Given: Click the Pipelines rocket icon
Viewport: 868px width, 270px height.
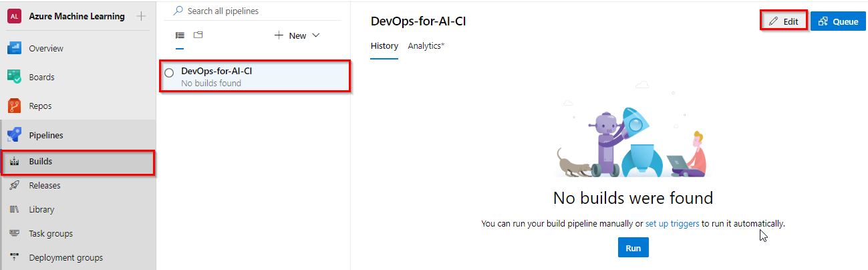Looking at the screenshot, I should tap(15, 135).
